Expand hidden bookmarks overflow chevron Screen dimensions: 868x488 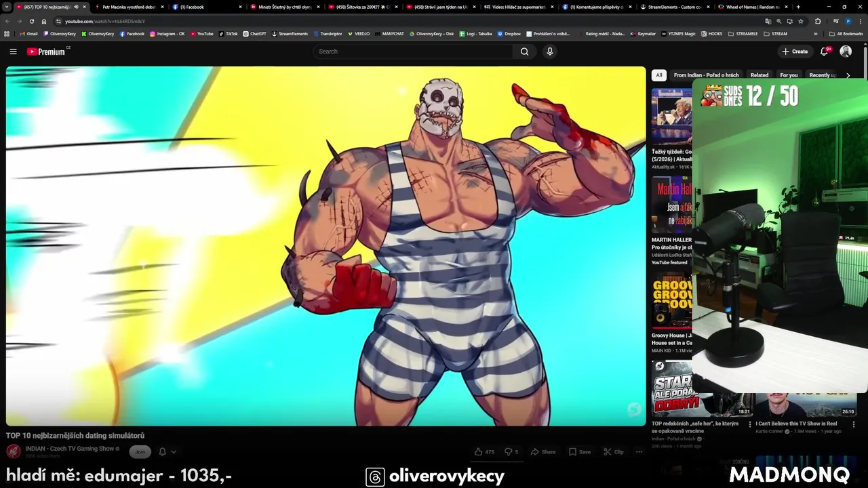[x=816, y=33]
